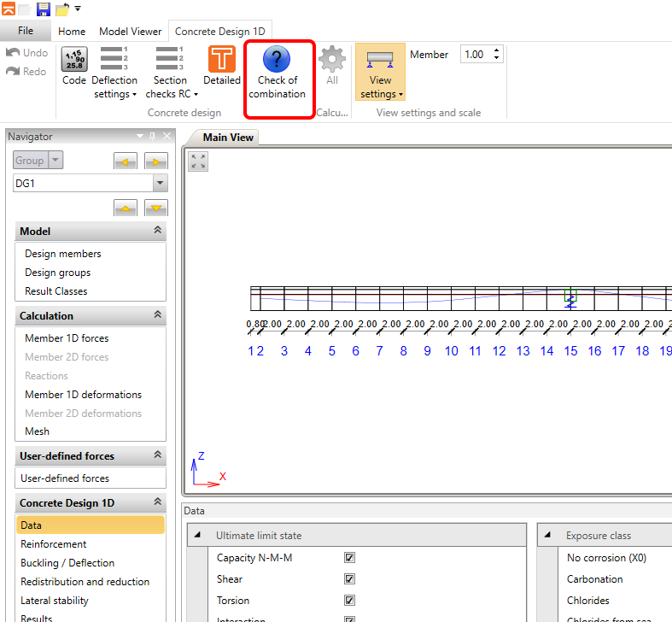Expand the View settings dropdown

pyautogui.click(x=380, y=94)
